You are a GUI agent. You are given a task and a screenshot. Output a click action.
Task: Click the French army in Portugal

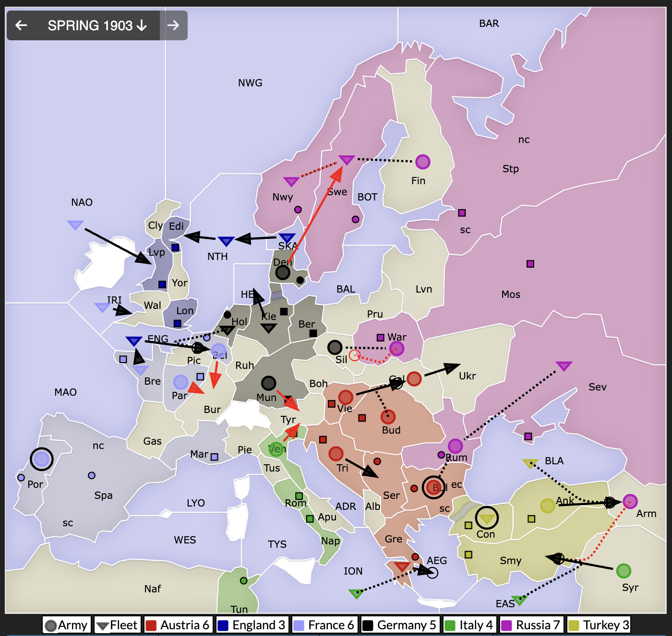42,459
